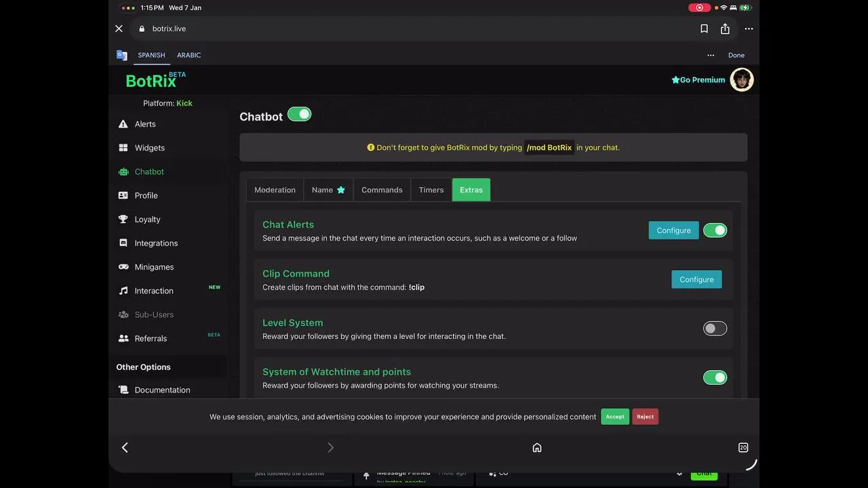The width and height of the screenshot is (868, 488).
Task: Click the battery status icon
Action: [746, 7]
